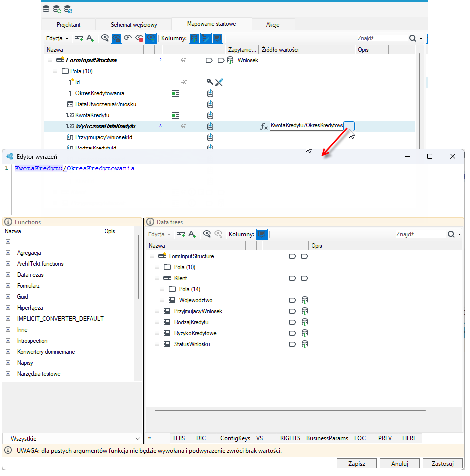The height and width of the screenshot is (476, 470).
Task: Toggle the highlighted eye button before Kolumny
Action: point(151,38)
